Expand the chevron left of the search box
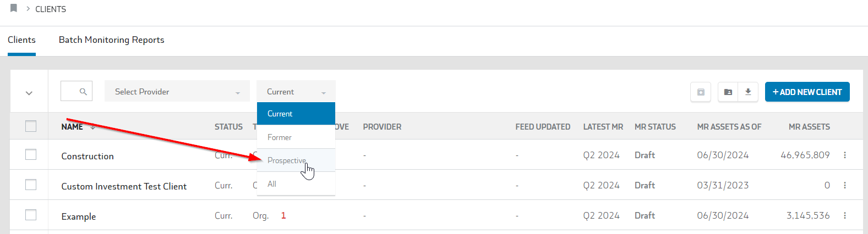868x234 pixels. tap(29, 93)
